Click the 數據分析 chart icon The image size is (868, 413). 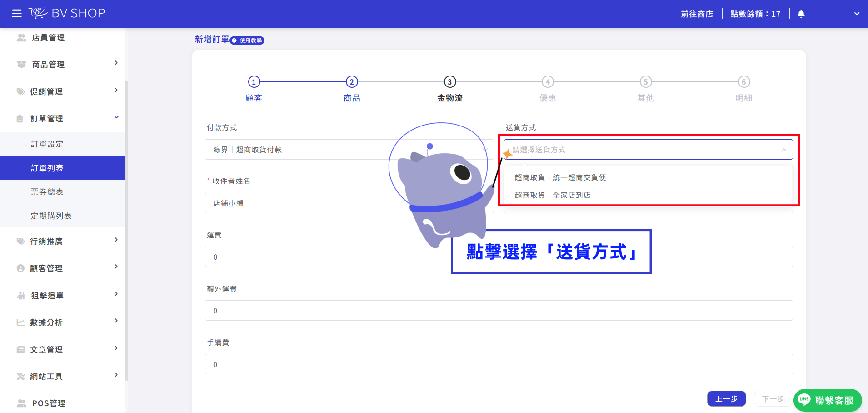point(20,322)
